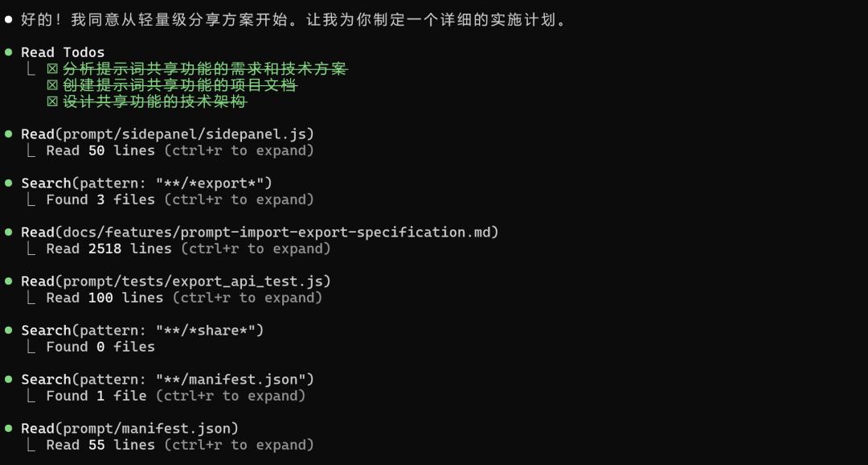868x465 pixels.
Task: Click the green bullet beside Read Todos
Action: 8,52
